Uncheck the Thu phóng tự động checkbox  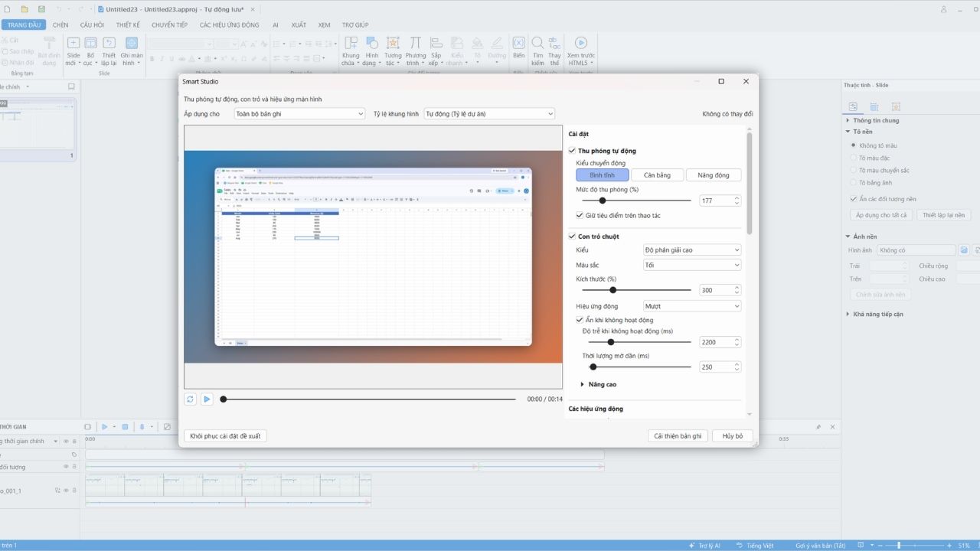click(x=572, y=151)
